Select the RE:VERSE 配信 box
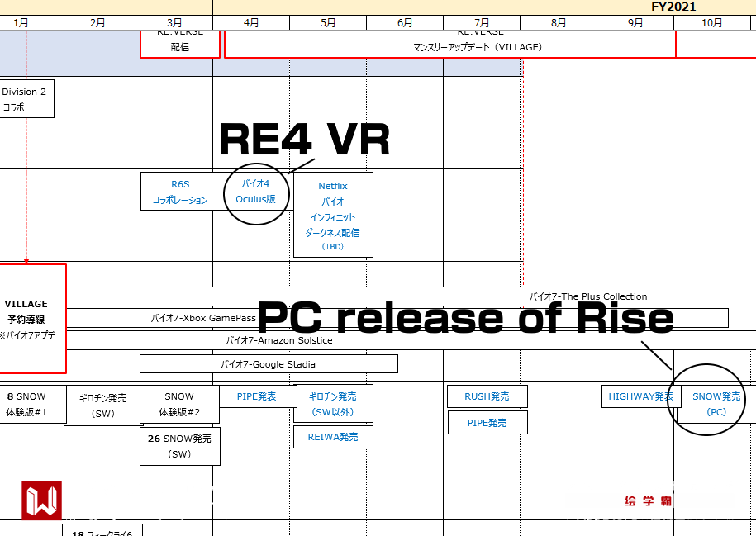Image resolution: width=756 pixels, height=536 pixels. pos(180,44)
